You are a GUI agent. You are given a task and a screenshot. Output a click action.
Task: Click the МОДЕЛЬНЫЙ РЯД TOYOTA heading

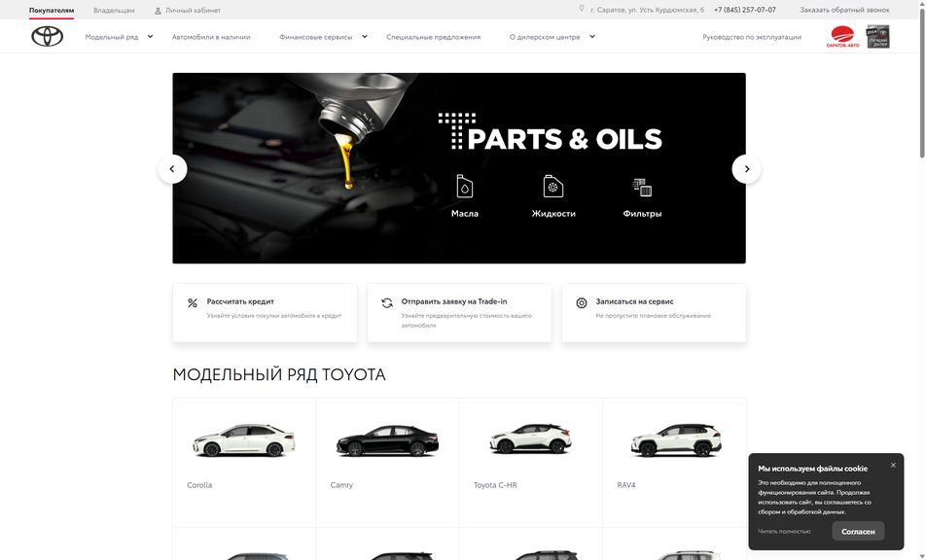(279, 374)
